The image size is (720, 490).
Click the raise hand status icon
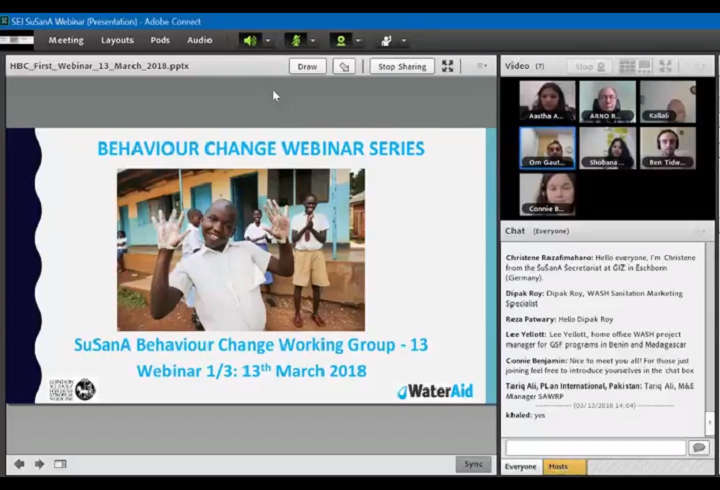[386, 41]
